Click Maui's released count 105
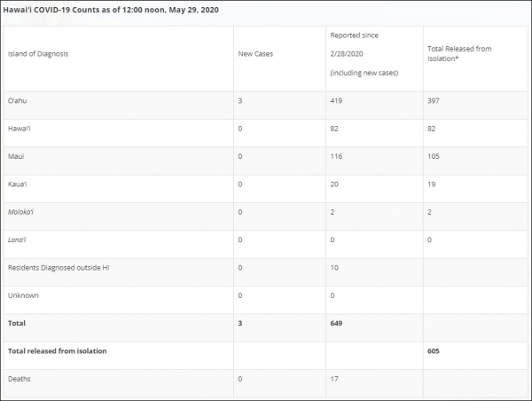The image size is (532, 401). pyautogui.click(x=434, y=156)
